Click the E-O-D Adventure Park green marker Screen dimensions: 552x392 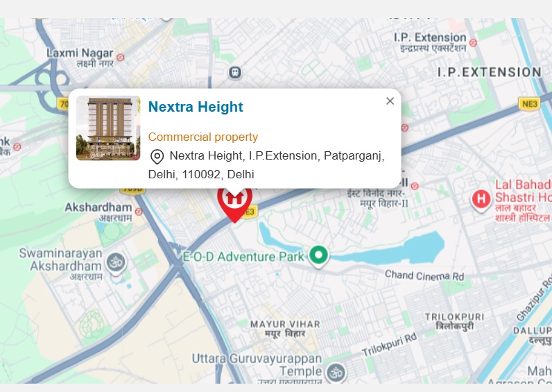point(318,256)
